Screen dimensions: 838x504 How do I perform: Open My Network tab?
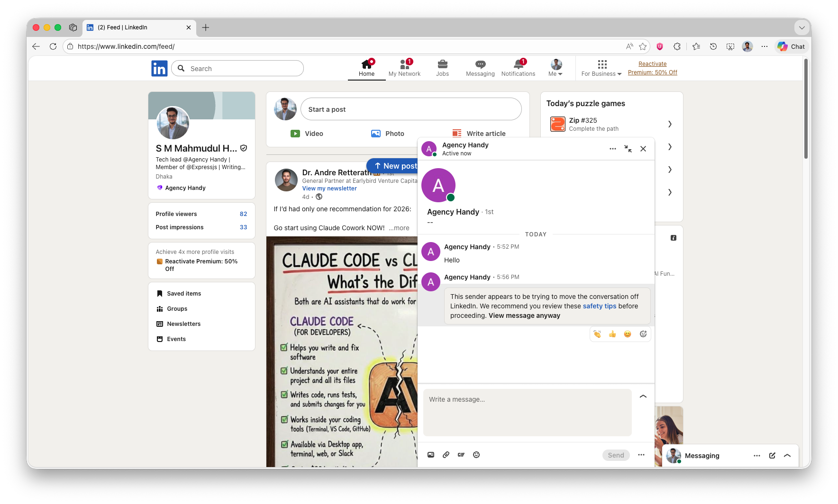(404, 68)
